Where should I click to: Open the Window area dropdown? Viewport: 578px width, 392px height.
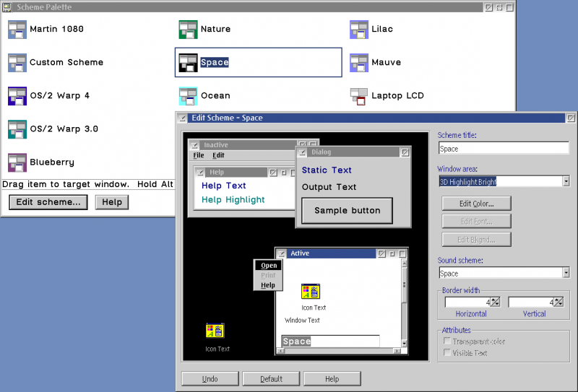[x=566, y=181]
